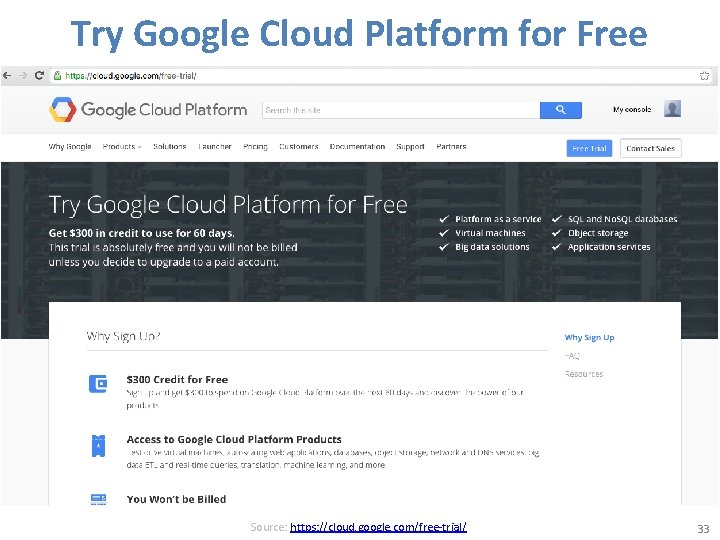Click the You Won't be Billed card icon
720x540 pixels.
click(98, 499)
